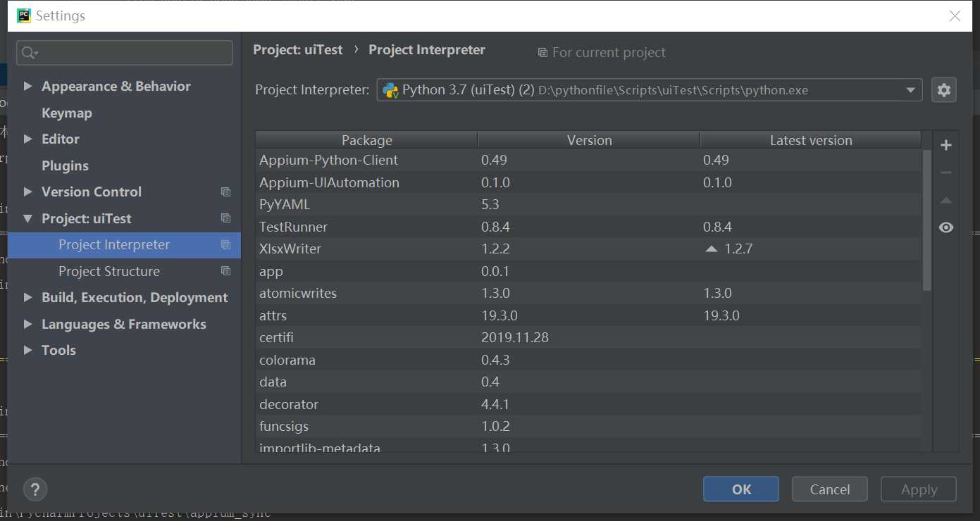Click the OK button
Image resolution: width=980 pixels, height=521 pixels.
coord(741,489)
